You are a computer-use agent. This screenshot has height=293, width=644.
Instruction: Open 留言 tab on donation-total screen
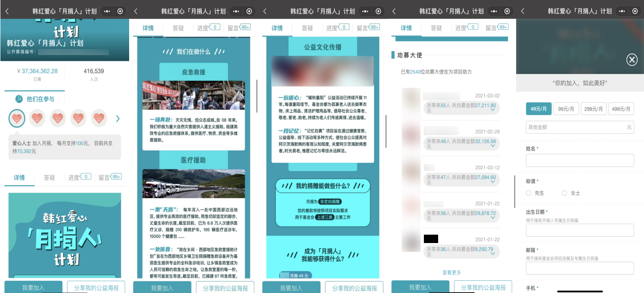click(x=110, y=178)
